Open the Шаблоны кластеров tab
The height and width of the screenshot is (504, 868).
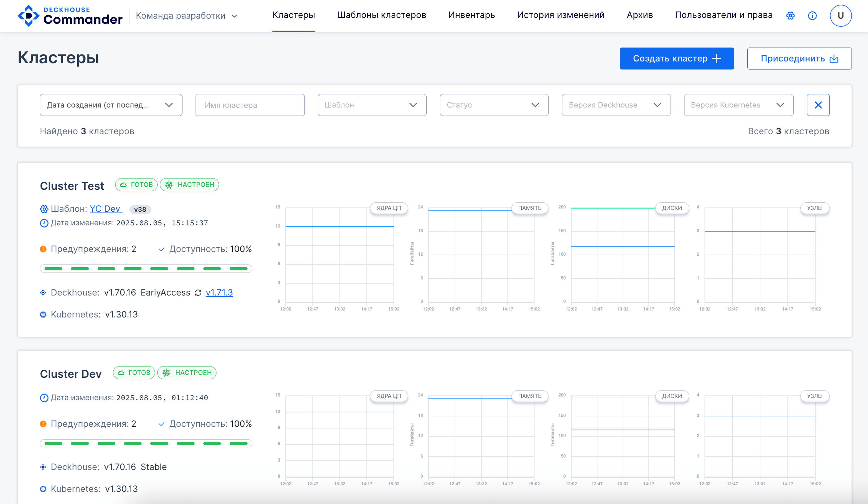click(382, 15)
